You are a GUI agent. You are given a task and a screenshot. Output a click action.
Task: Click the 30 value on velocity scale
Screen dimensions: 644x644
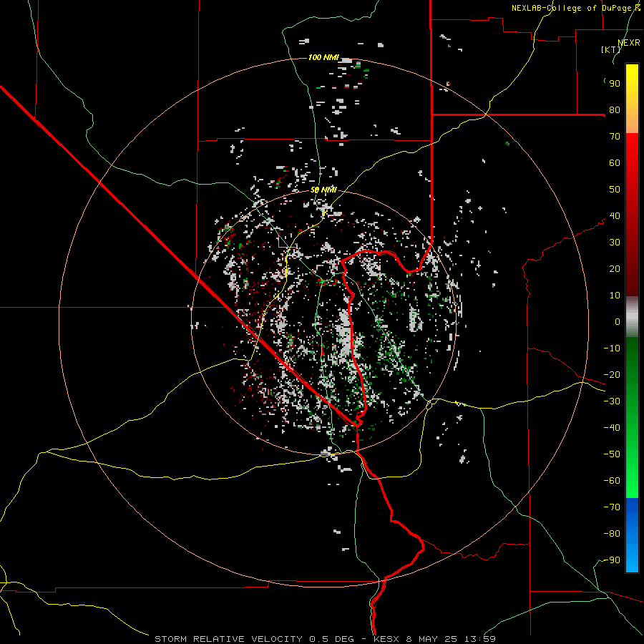click(615, 243)
